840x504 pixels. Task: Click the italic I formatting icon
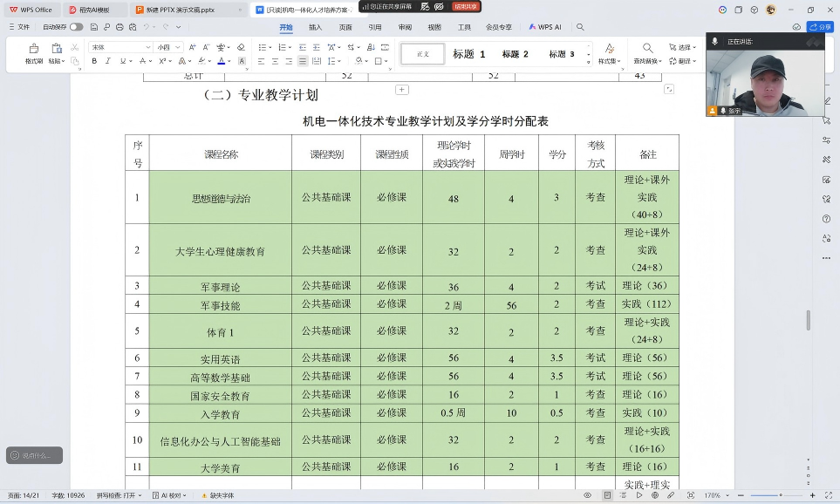click(x=107, y=61)
